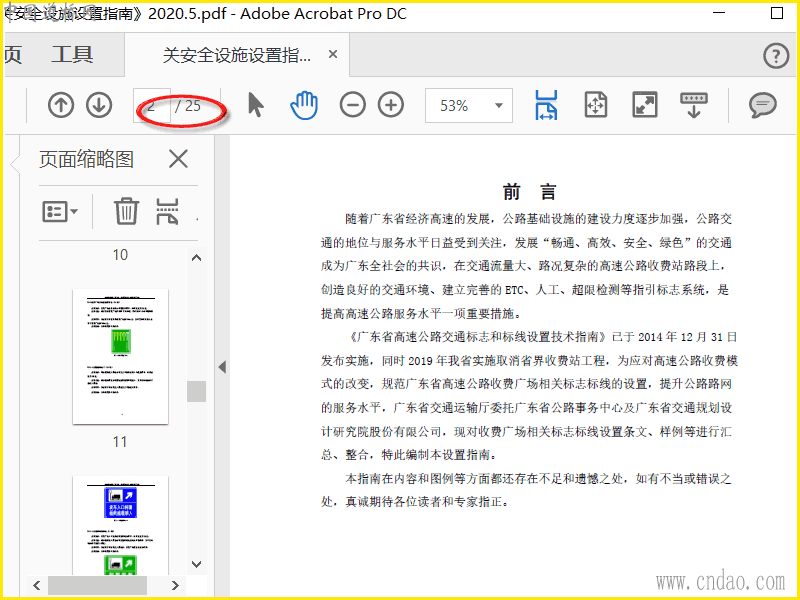800x600 pixels.
Task: Click the 主页 tab at left edge
Action: click(13, 55)
